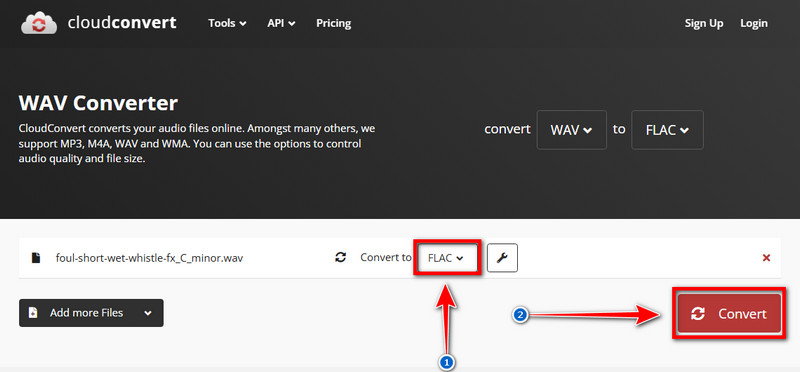Click the WAV Converter heading

(x=98, y=103)
